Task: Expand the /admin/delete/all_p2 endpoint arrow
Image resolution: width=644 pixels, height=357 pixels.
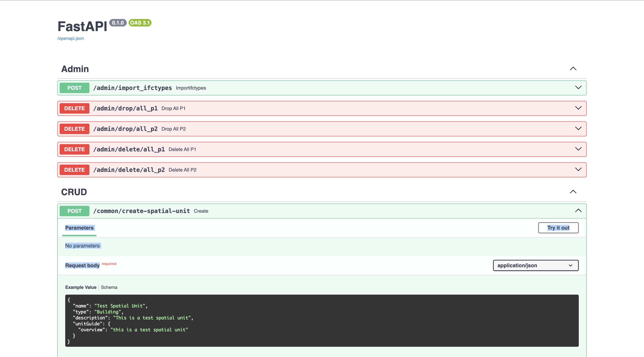Action: click(x=578, y=169)
